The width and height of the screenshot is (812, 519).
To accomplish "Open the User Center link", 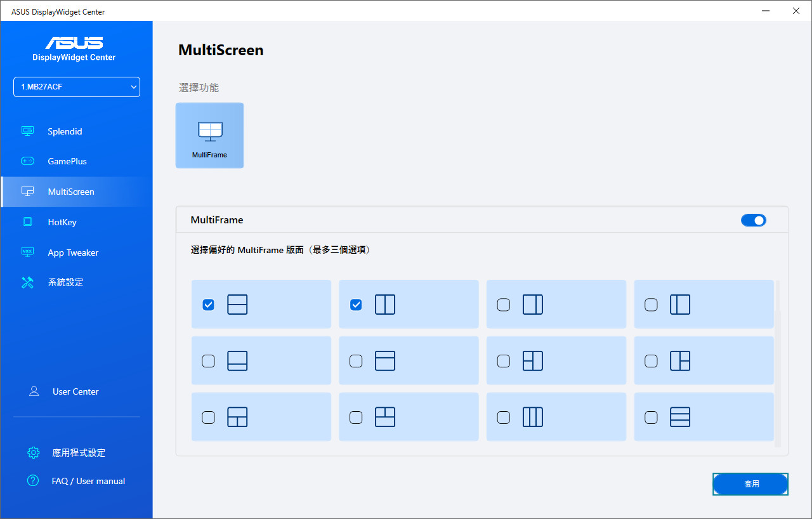I will pyautogui.click(x=75, y=391).
